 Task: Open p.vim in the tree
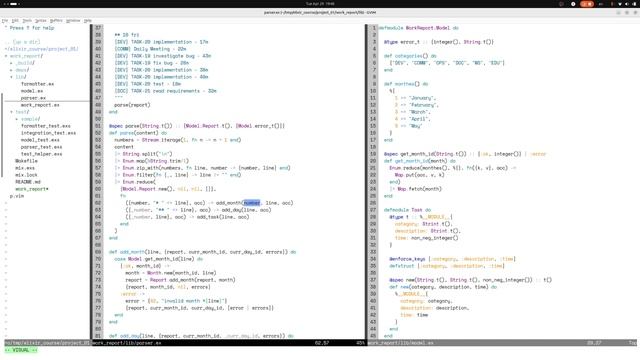click(x=17, y=196)
